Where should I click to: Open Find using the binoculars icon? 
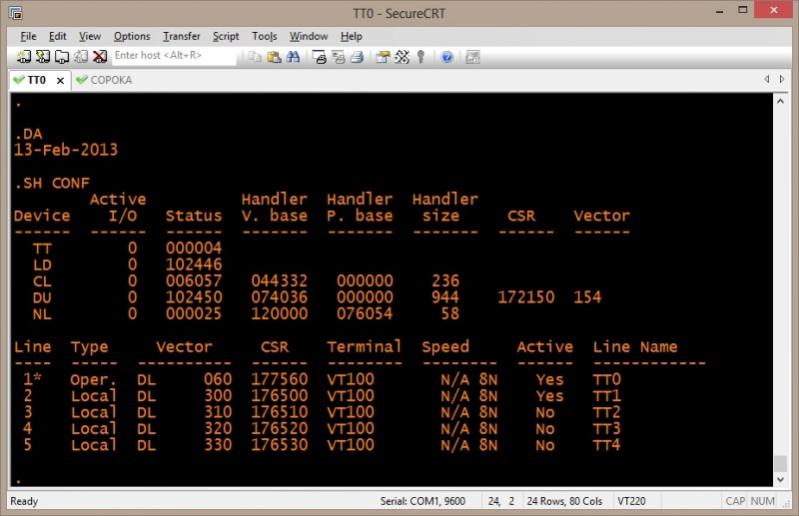coord(293,56)
